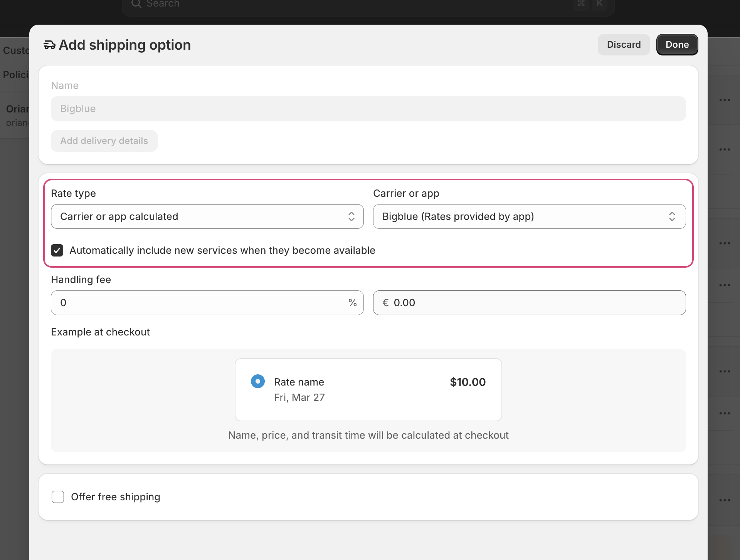The image size is (740, 560).
Task: Click the handling fee euro amount field
Action: point(536,303)
